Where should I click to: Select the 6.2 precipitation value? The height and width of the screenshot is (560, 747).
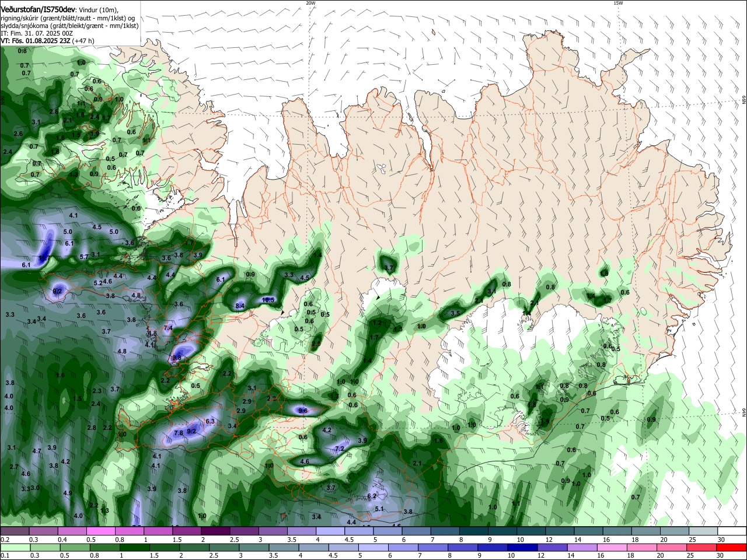pos(372,496)
